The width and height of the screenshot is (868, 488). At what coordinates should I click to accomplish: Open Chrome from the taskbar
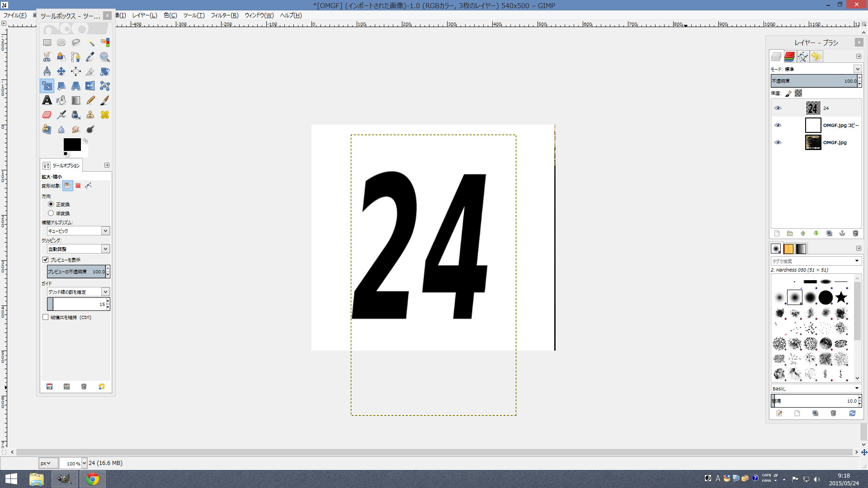coord(93,479)
